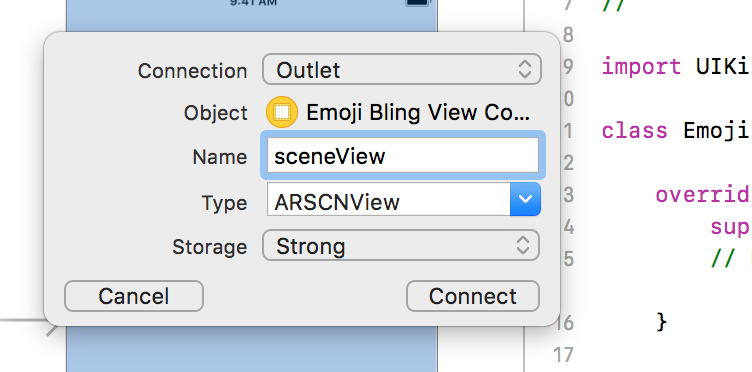This screenshot has width=752, height=372.
Task: Click the closing brace on line 16
Action: pyautogui.click(x=661, y=322)
